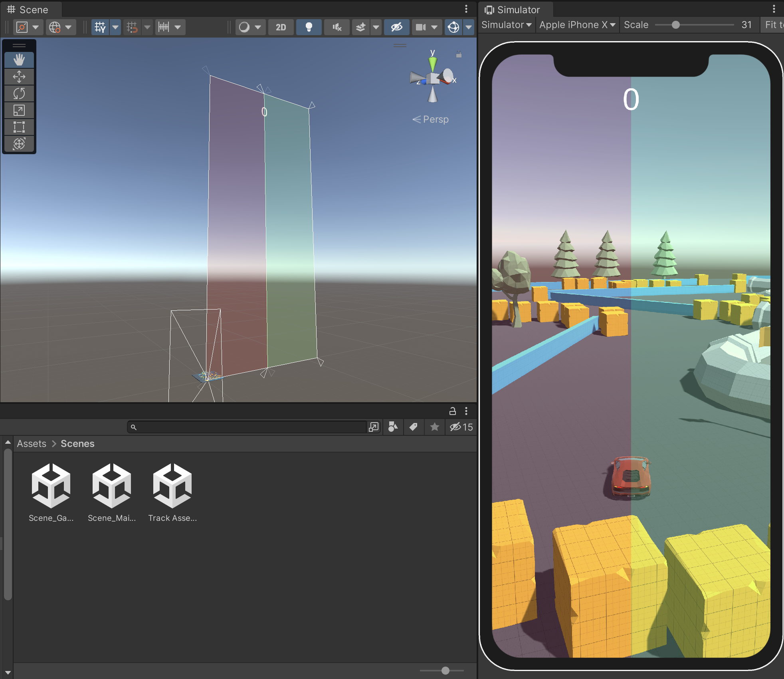Select the Rotate tool
The image size is (784, 679).
[x=20, y=93]
